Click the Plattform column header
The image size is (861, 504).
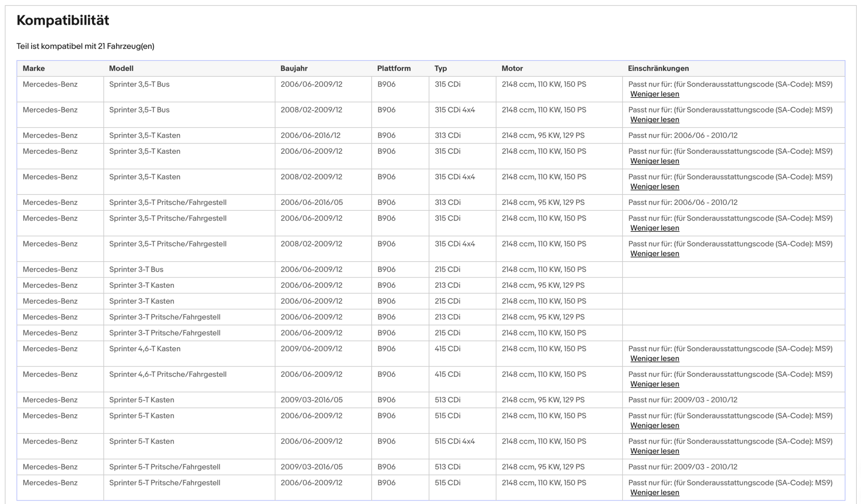pyautogui.click(x=394, y=68)
